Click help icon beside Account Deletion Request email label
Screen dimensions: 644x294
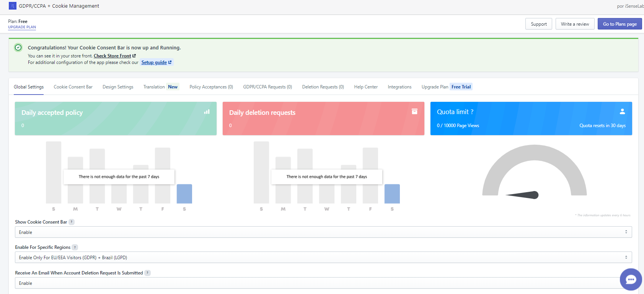(x=147, y=273)
